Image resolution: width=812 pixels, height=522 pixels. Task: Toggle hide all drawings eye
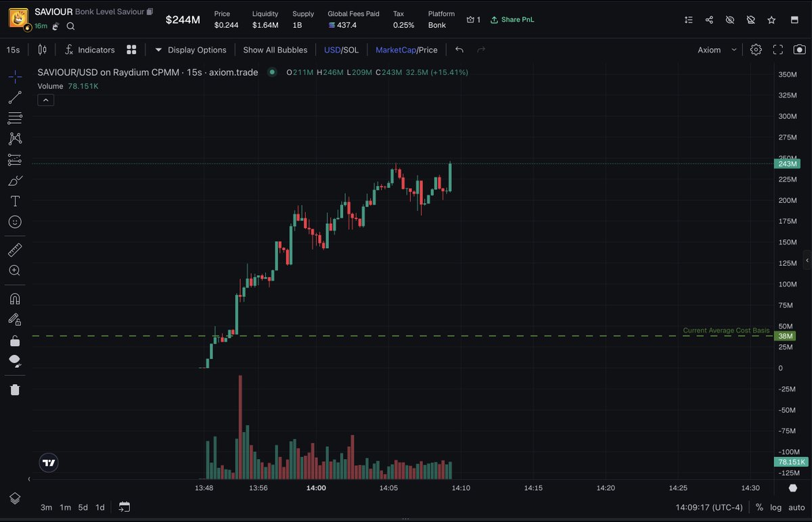[15, 361]
